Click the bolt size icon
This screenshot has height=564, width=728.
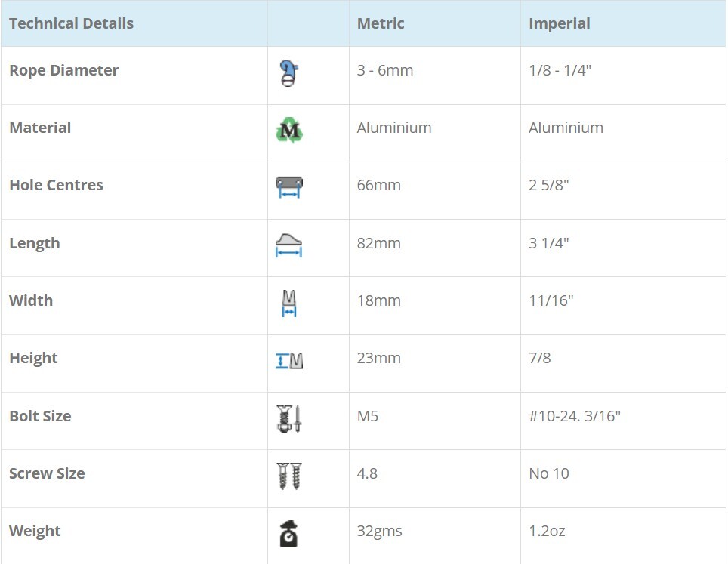coord(288,418)
